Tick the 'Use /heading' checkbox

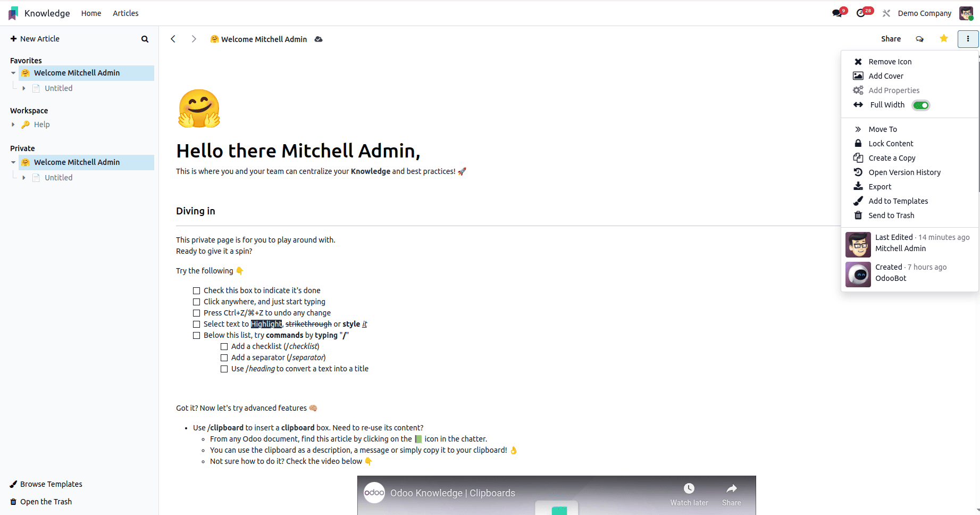click(224, 369)
